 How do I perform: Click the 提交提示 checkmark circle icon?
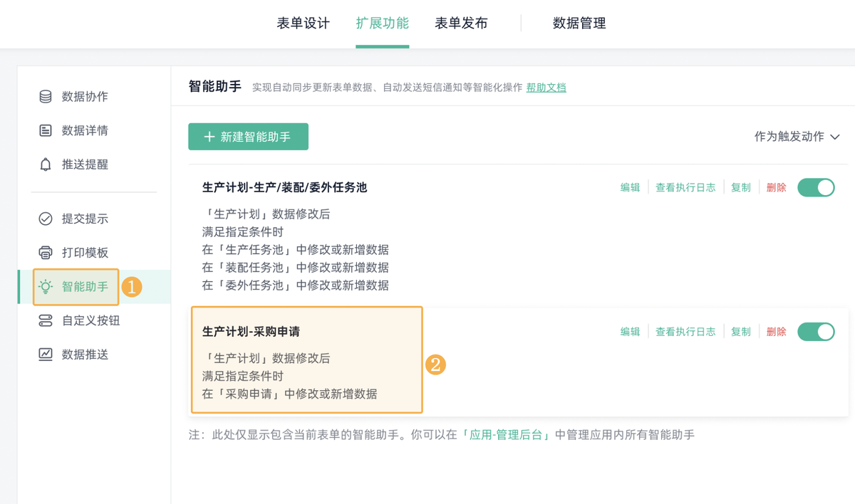46,219
